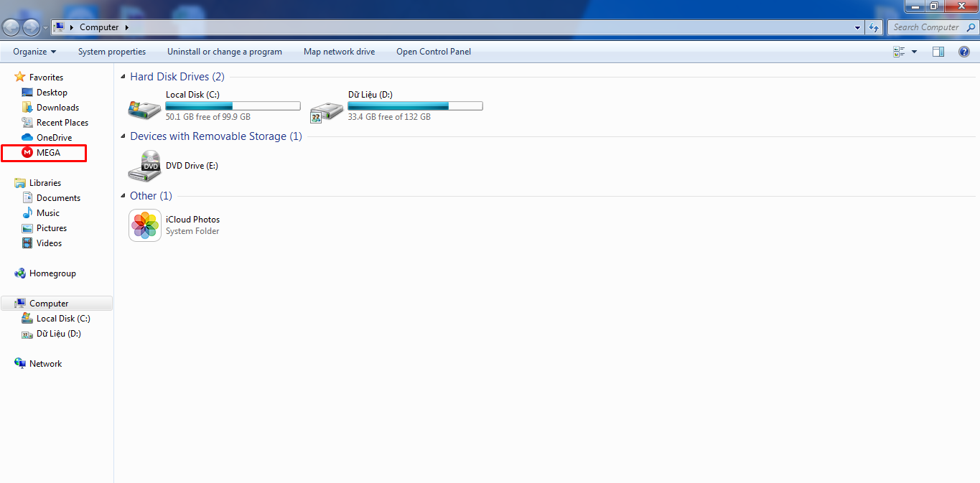
Task: Refresh the current Explorer view
Action: coord(874,27)
